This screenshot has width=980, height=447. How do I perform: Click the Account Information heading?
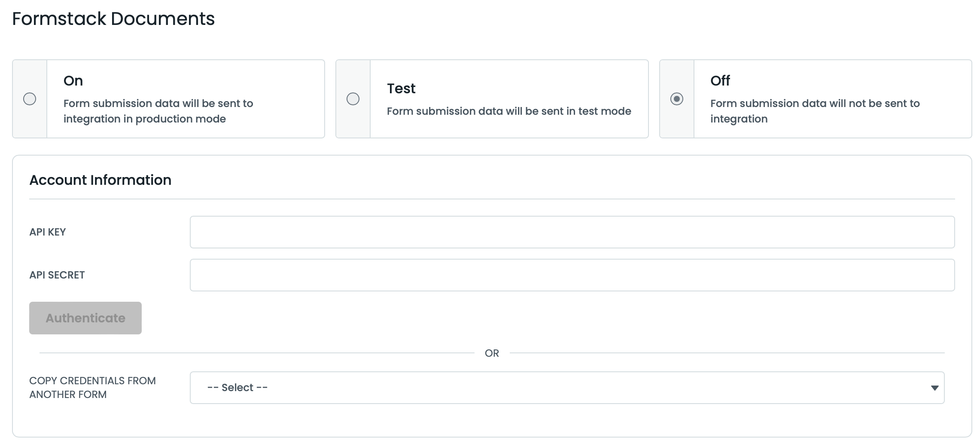pos(100,180)
